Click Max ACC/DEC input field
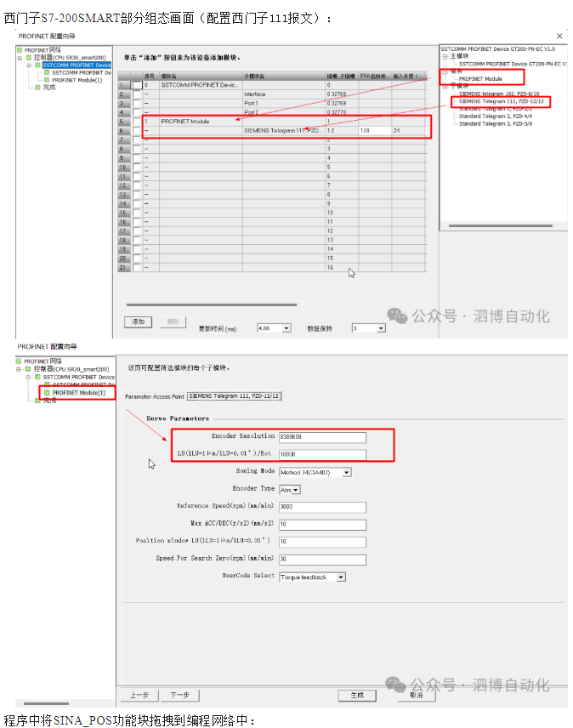This screenshot has width=573, height=728. point(322,524)
